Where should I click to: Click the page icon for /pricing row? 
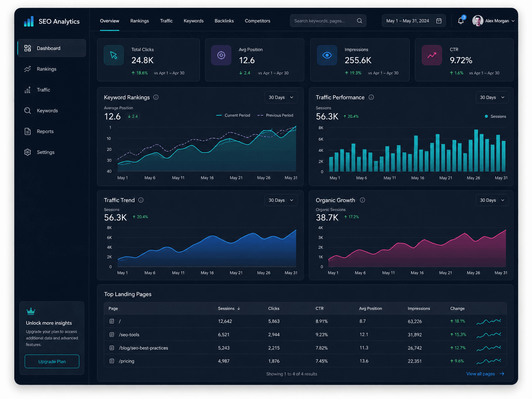(112, 361)
